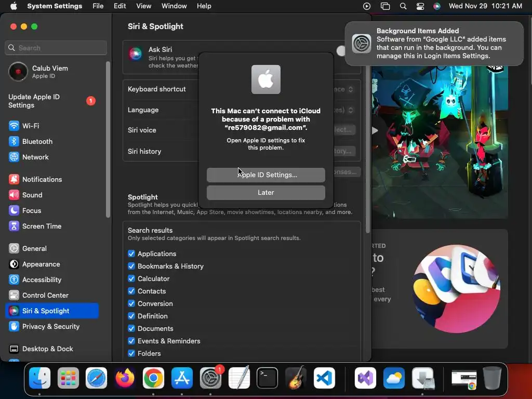Open Language popup menu
Image resolution: width=532 pixels, height=399 pixels.
coord(345,110)
